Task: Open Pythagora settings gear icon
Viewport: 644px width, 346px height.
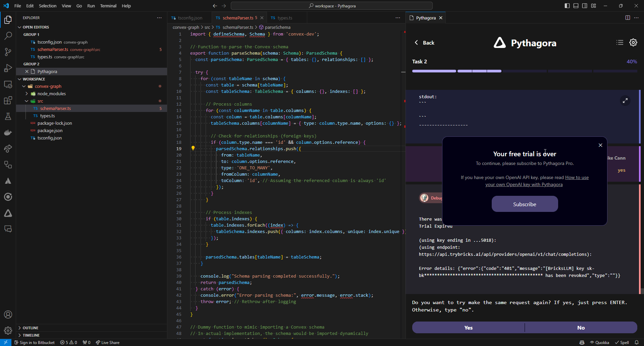Action: 633,43
